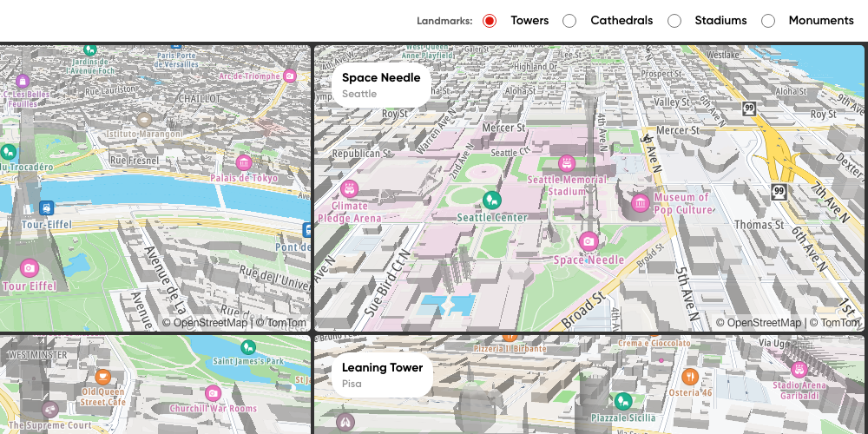Click the Tour Eiffel camera icon
Screen dimensions: 868x434
coord(30,268)
